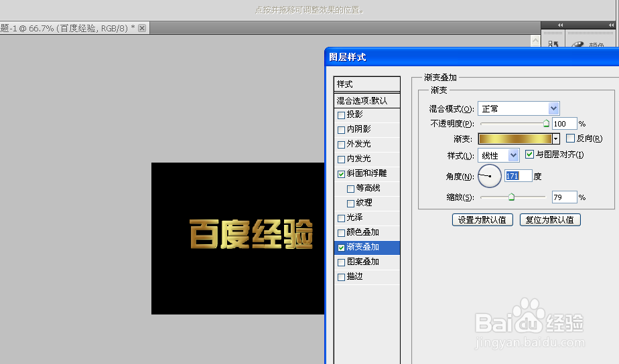Screen dimensions: 619x364
Task: Open the 描边 settings row
Action: click(366, 277)
